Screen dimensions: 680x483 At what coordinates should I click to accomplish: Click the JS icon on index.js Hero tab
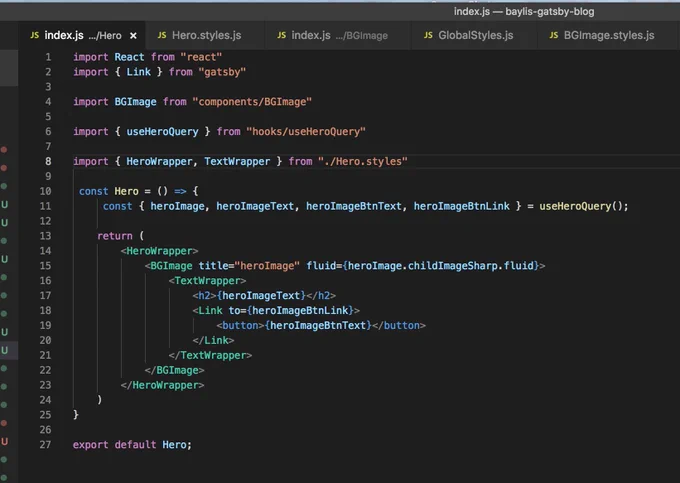pyautogui.click(x=35, y=36)
